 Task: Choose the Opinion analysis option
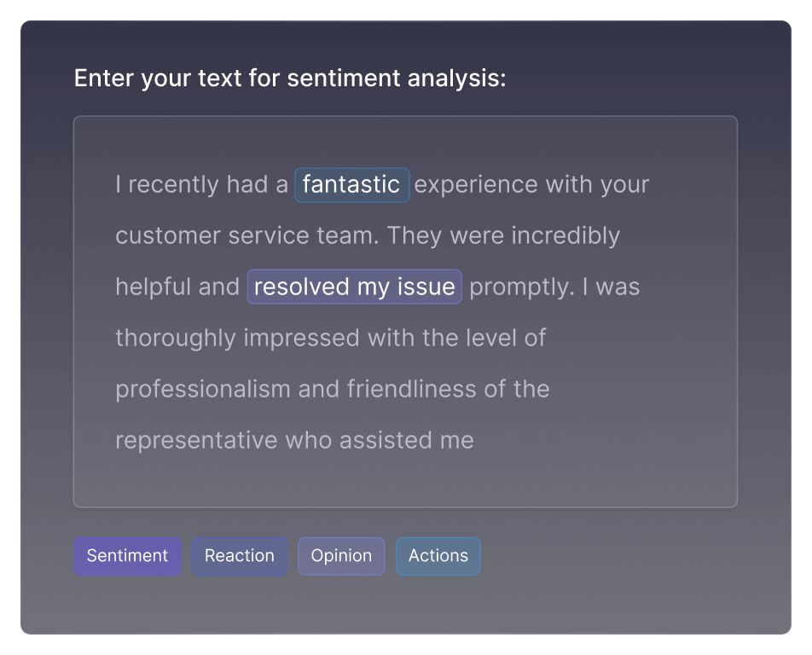click(341, 556)
